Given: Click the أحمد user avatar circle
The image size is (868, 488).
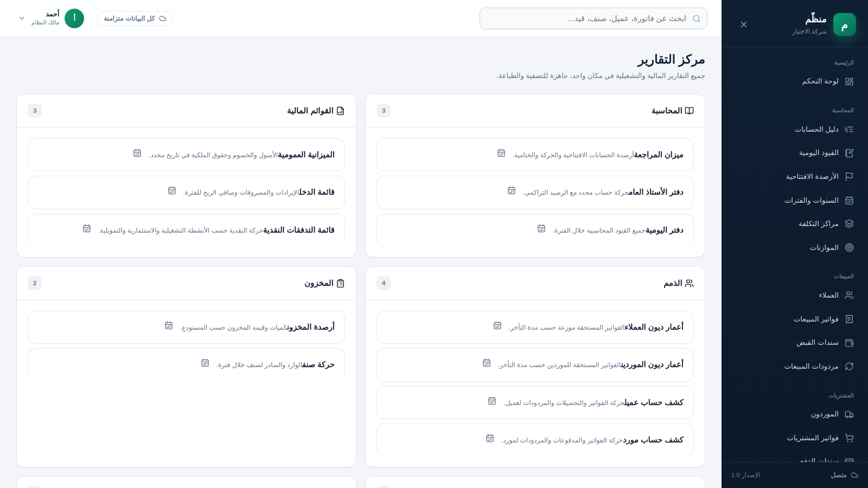Looking at the screenshot, I should coord(74,18).
